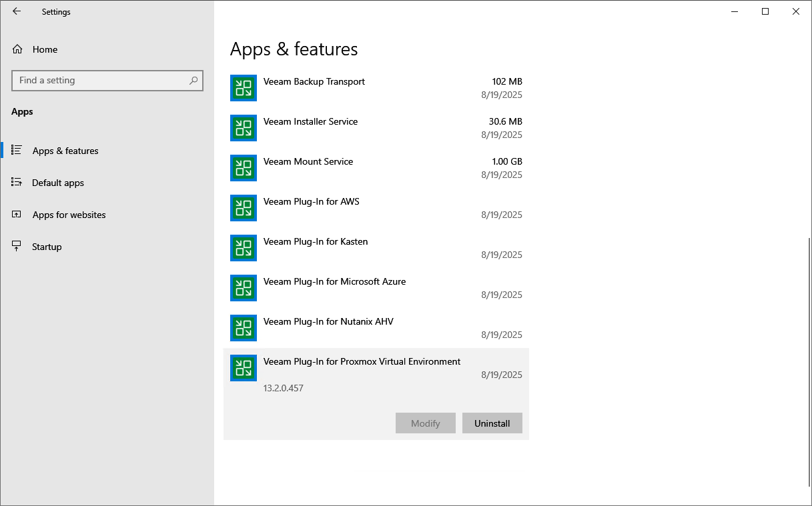Open the Apps & features section
This screenshot has width=812, height=506.
click(65, 151)
